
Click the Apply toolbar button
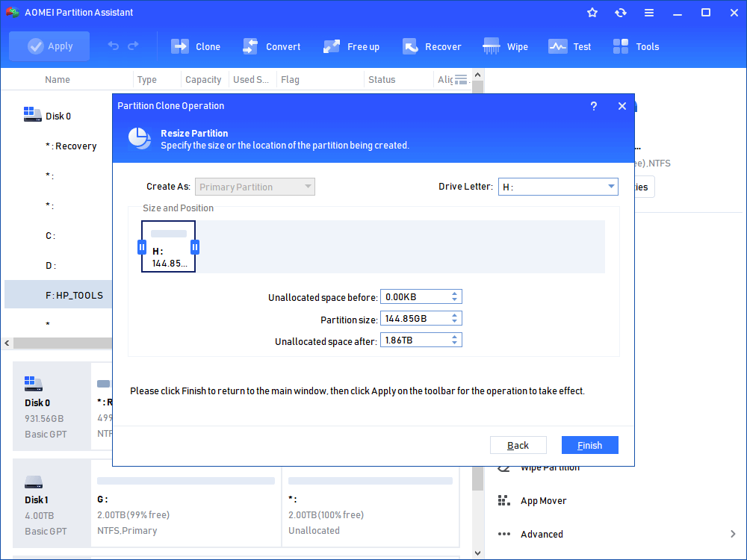(x=49, y=46)
